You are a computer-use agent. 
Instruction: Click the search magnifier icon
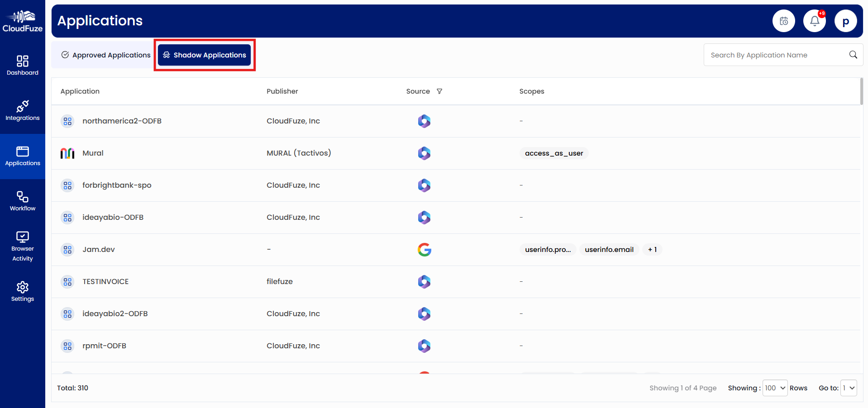coord(853,55)
